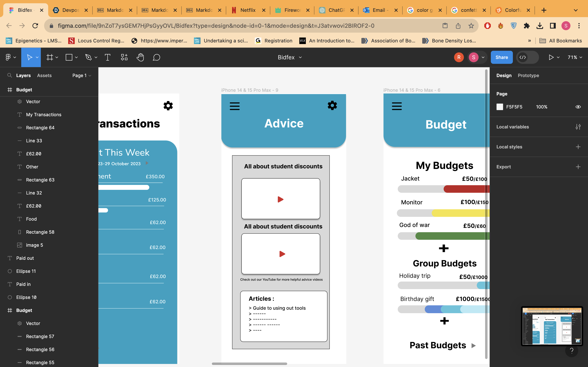This screenshot has height=367, width=588.
Task: Select the Hand tool
Action: [x=140, y=57]
